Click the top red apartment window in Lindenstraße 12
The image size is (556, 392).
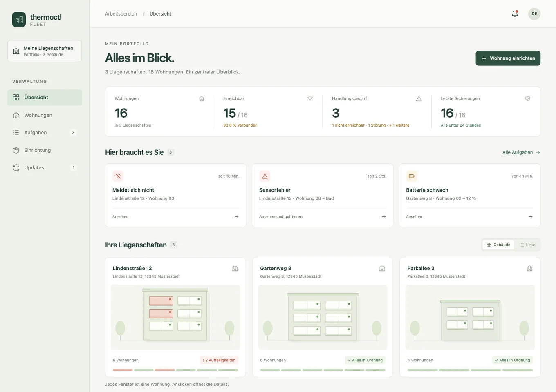click(x=161, y=301)
